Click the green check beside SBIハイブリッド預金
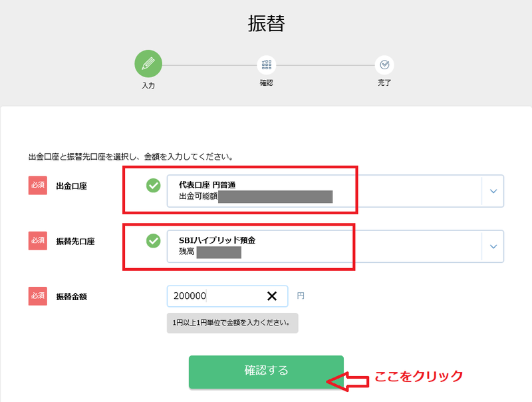This screenshot has width=532, height=402. coord(154,241)
